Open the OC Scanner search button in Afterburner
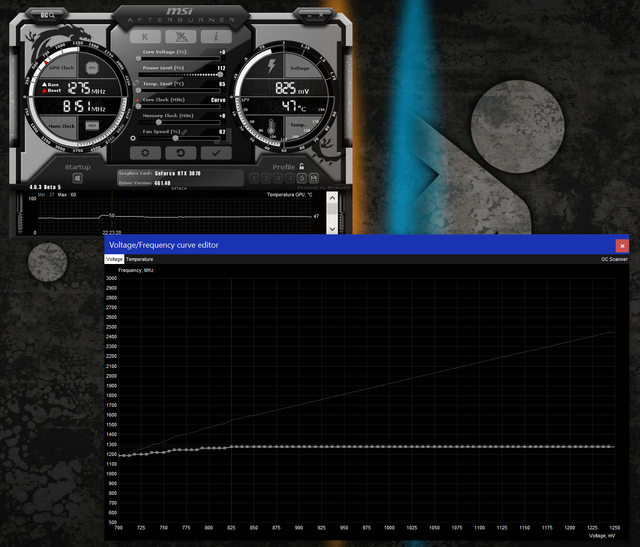The height and width of the screenshot is (547, 640). (x=47, y=16)
